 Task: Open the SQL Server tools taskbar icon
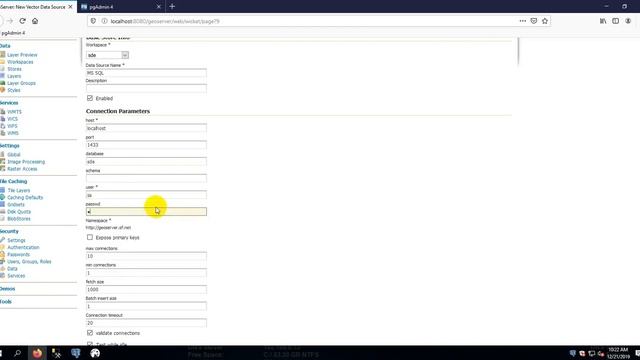pos(56,353)
